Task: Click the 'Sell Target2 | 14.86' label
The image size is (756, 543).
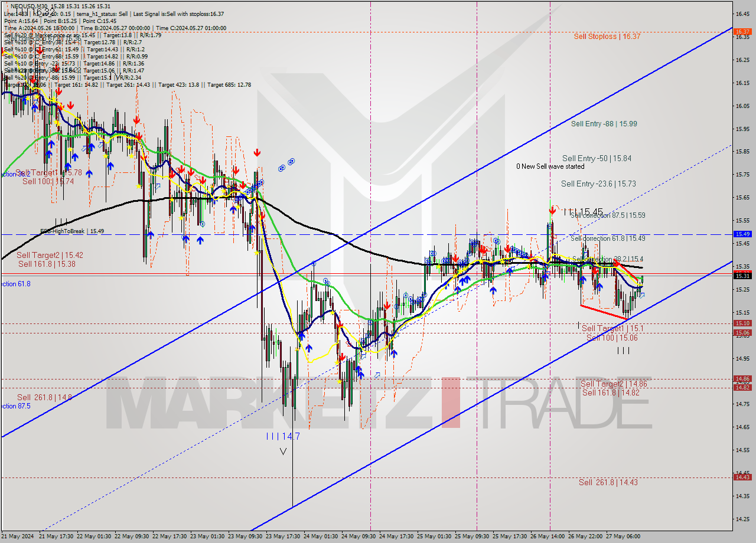Action: (614, 384)
